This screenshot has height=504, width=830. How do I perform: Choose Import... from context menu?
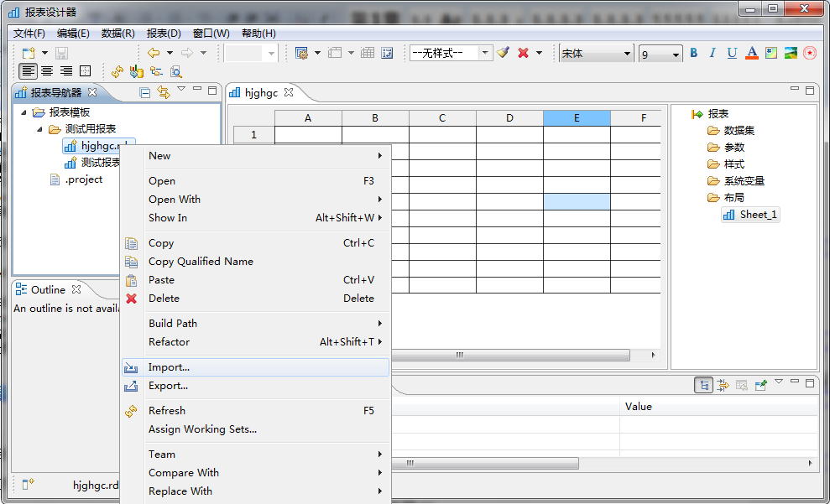[256, 367]
